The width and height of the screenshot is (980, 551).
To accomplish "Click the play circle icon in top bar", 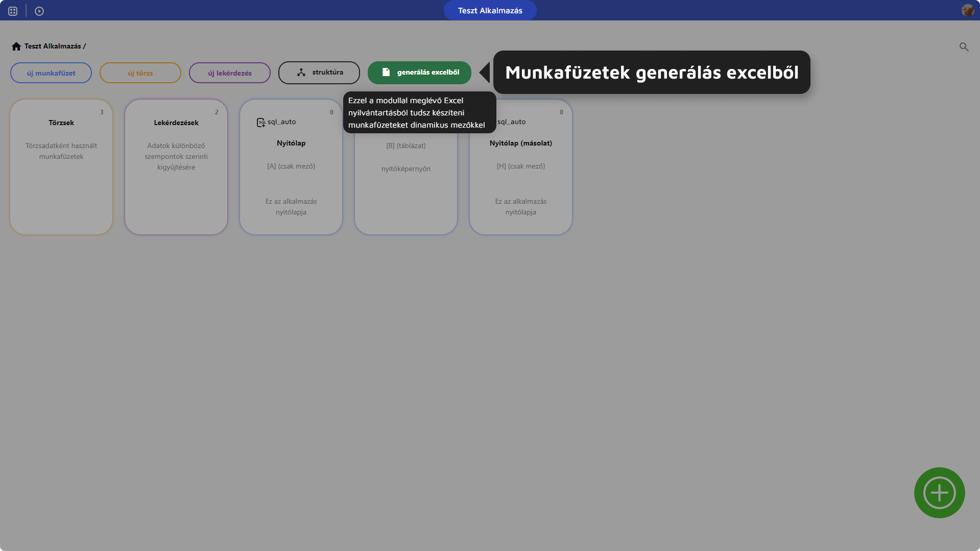I will pos(39,11).
